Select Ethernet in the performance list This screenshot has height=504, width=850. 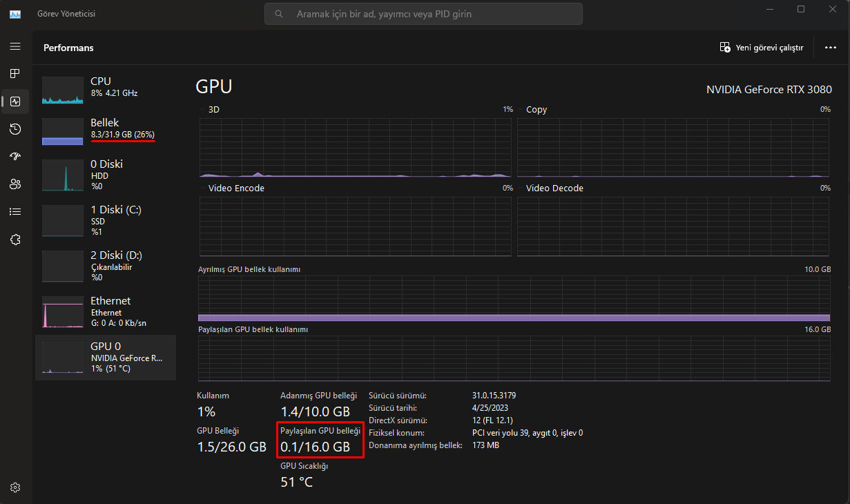coord(106,312)
